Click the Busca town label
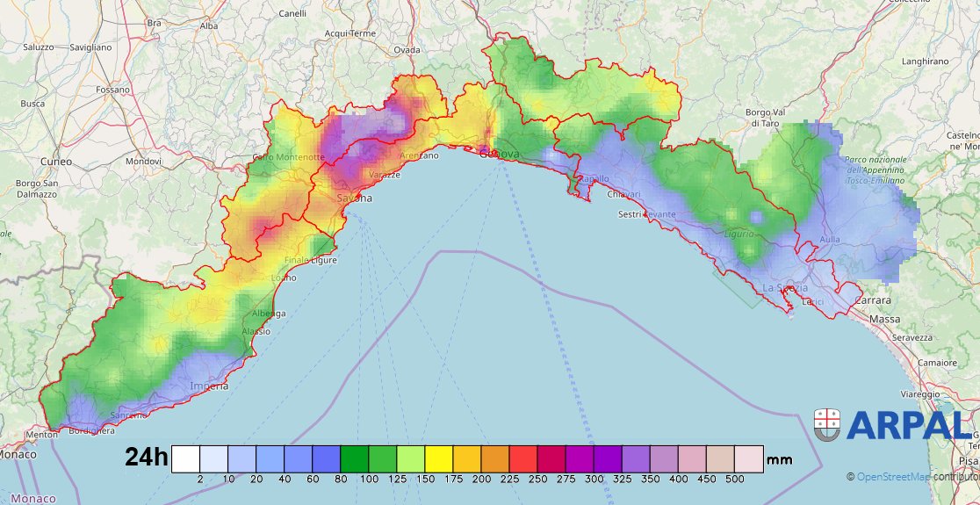 pos(32,104)
